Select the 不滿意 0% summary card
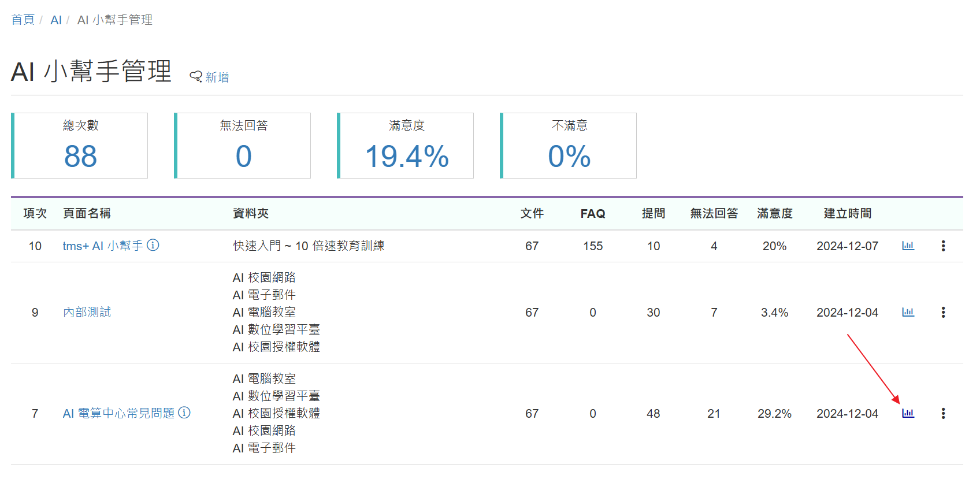This screenshot has height=479, width=980. pos(569,146)
